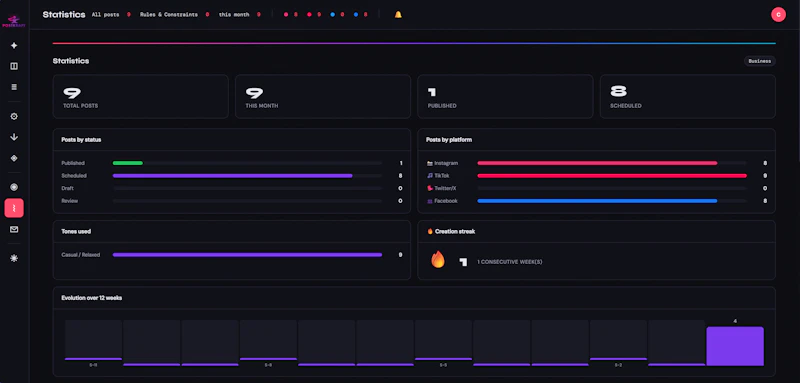Click this month in the top bar
Viewport: 800px width, 383px height.
tap(234, 15)
